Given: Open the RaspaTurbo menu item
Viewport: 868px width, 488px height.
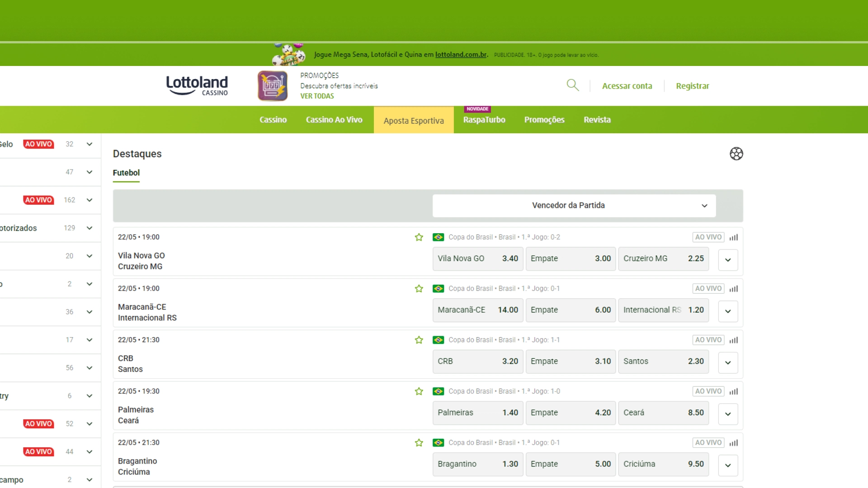Looking at the screenshot, I should point(484,120).
